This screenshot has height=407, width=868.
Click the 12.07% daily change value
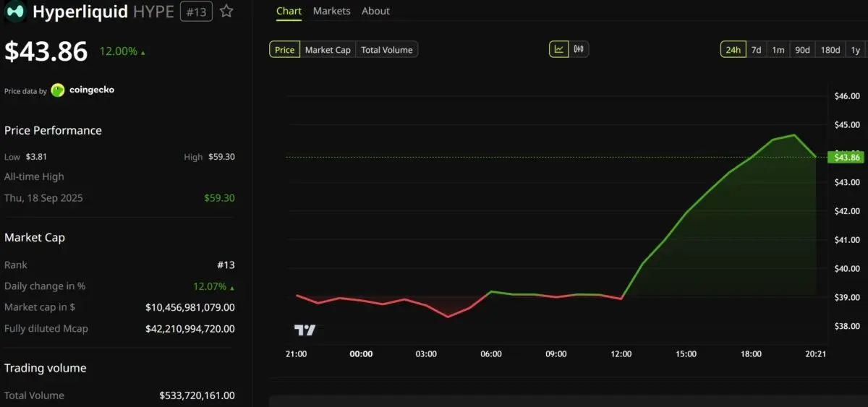click(213, 286)
